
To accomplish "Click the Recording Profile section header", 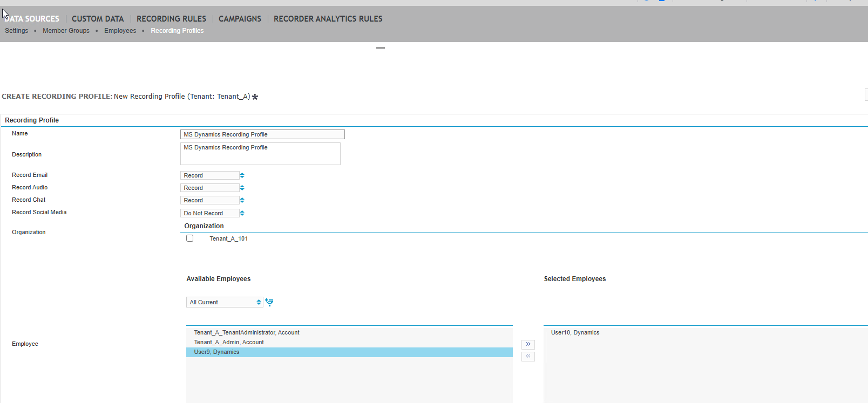I will click(x=32, y=120).
